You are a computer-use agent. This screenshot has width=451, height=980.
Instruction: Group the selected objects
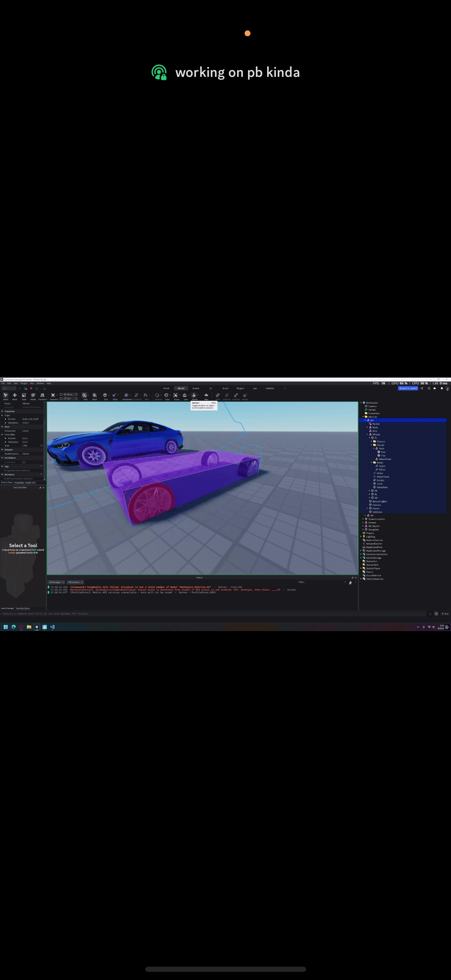(x=176, y=396)
